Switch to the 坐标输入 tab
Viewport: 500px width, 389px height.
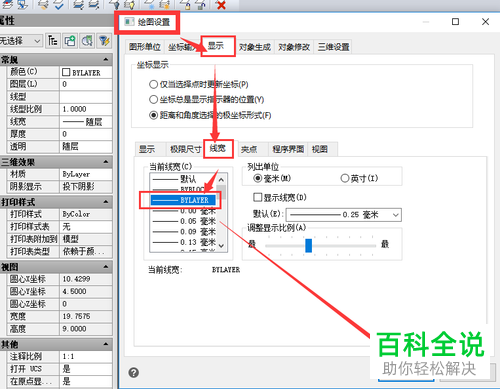tap(183, 47)
